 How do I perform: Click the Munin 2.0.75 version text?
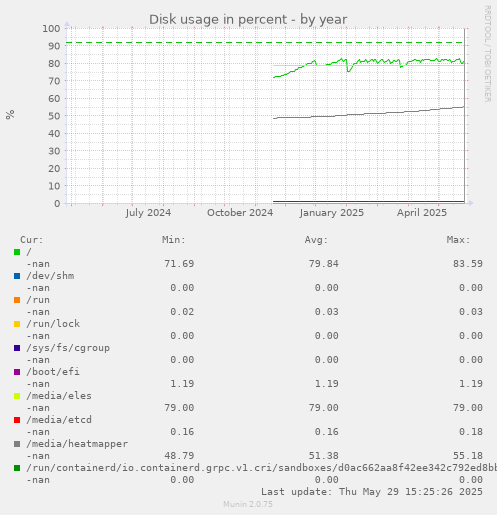point(248,504)
